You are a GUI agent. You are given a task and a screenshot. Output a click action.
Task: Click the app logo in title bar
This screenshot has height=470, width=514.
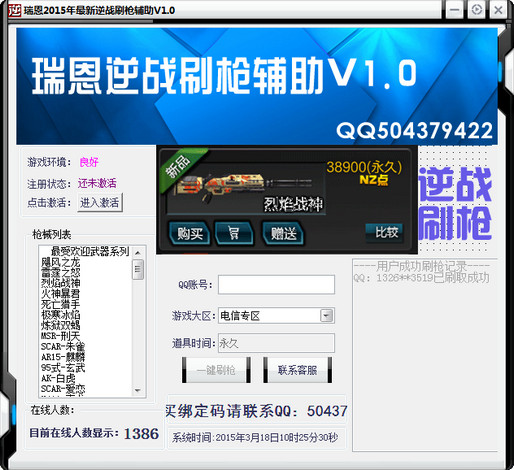[x=14, y=10]
